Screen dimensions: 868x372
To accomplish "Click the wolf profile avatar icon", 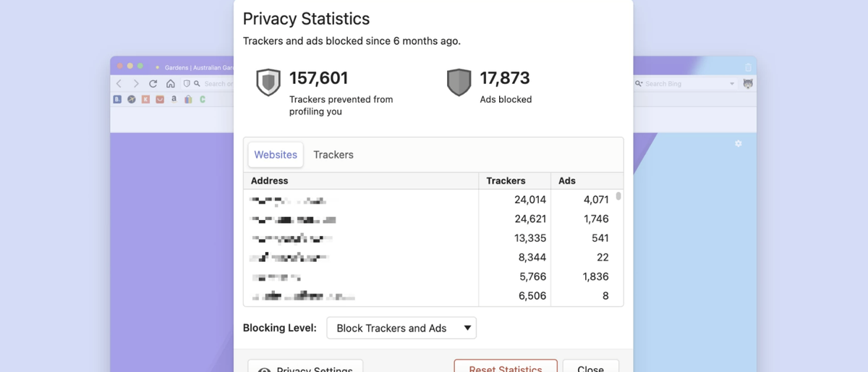I will pyautogui.click(x=748, y=84).
